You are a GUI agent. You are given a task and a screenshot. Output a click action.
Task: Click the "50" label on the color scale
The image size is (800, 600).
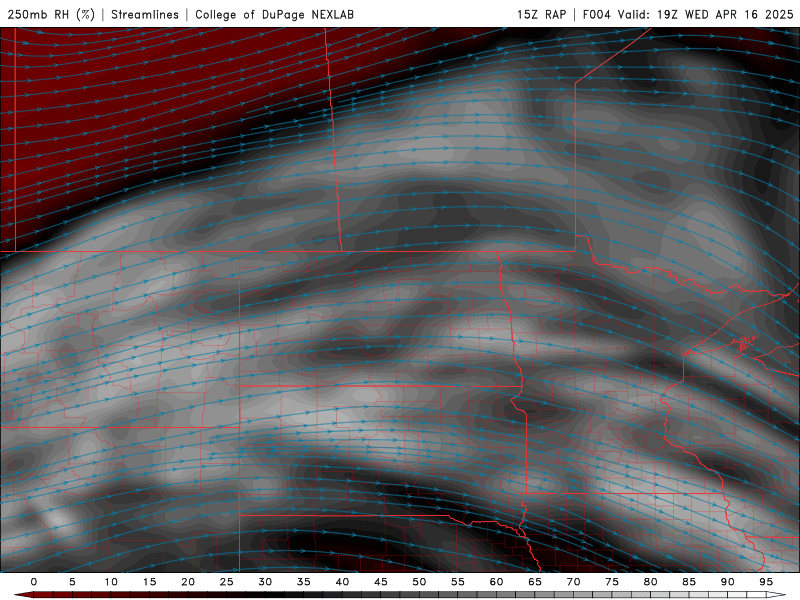[x=419, y=582]
